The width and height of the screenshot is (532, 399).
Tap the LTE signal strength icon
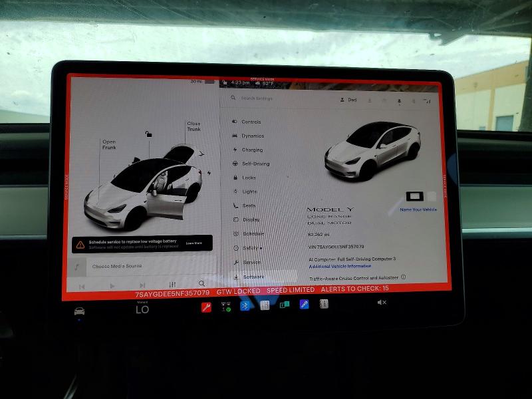(x=426, y=101)
